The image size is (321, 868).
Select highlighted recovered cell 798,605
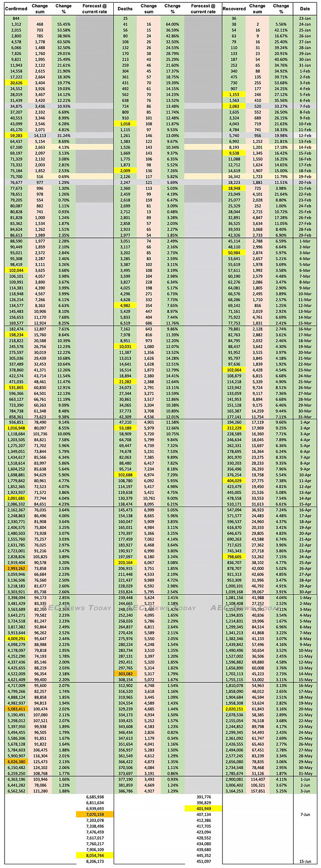[234, 557]
